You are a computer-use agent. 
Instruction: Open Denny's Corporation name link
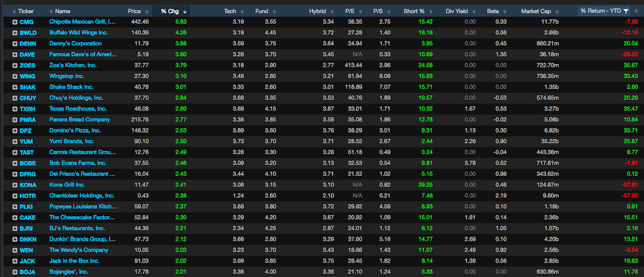(75, 43)
